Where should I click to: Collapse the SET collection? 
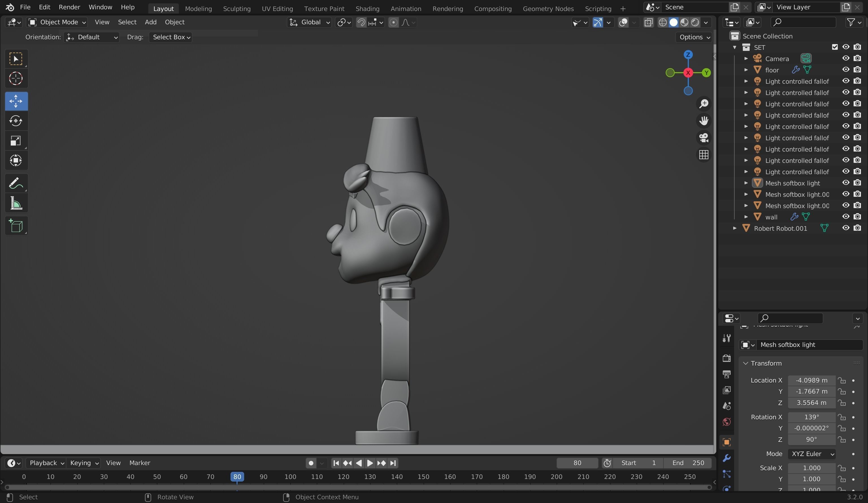coord(735,47)
